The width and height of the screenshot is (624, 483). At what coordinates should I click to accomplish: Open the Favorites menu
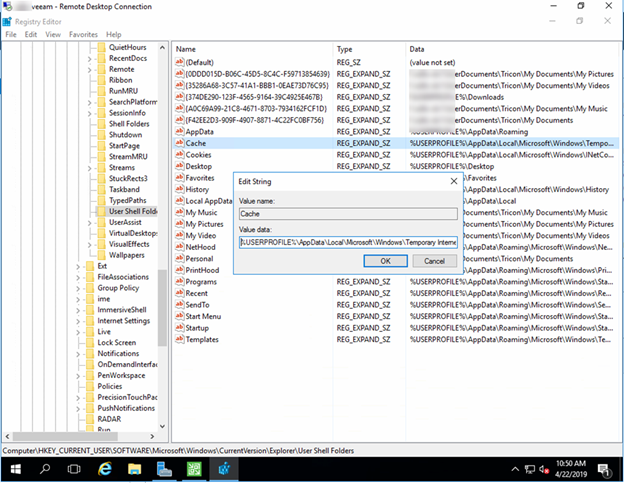point(83,34)
